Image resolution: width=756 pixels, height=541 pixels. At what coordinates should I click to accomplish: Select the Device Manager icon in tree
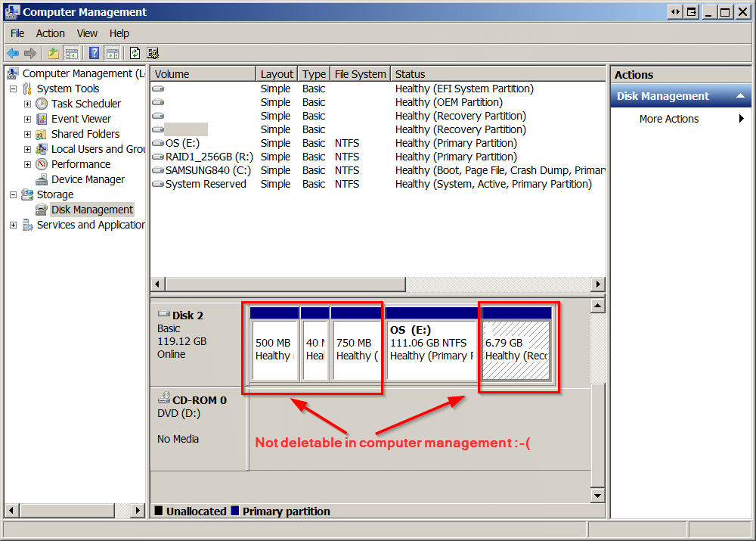[42, 179]
